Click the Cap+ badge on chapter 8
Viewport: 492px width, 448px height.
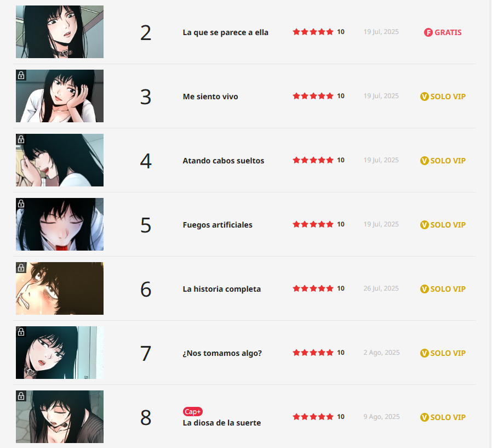[x=193, y=412]
